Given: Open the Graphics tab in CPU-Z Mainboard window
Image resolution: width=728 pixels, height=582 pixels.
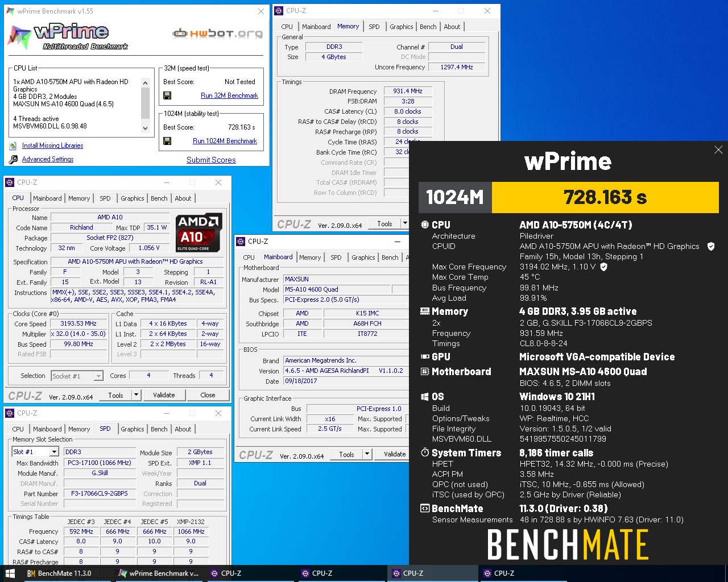Looking at the screenshot, I should 363,257.
